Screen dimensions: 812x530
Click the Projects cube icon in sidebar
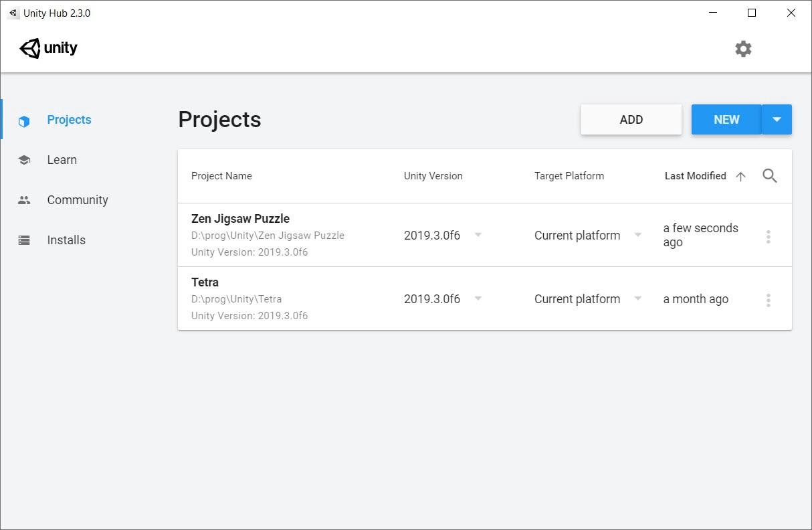click(25, 121)
